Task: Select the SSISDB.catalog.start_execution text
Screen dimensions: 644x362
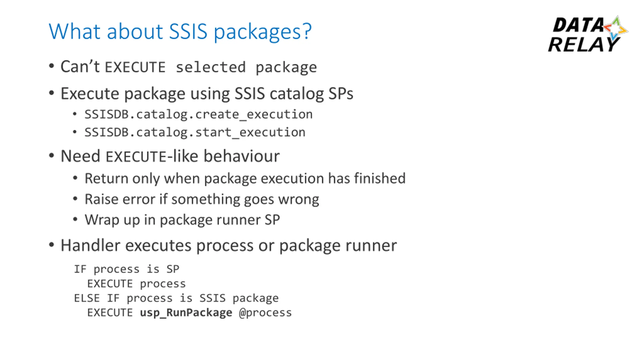Action: pyautogui.click(x=195, y=132)
